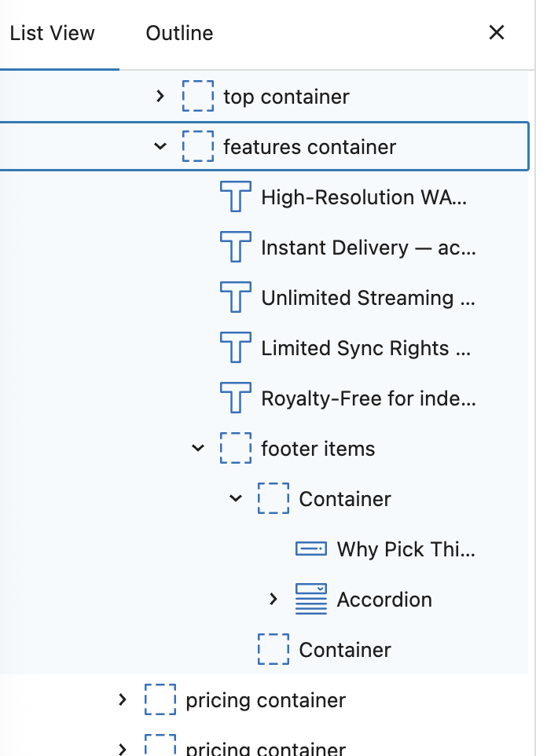Click the top container block icon

(x=197, y=97)
